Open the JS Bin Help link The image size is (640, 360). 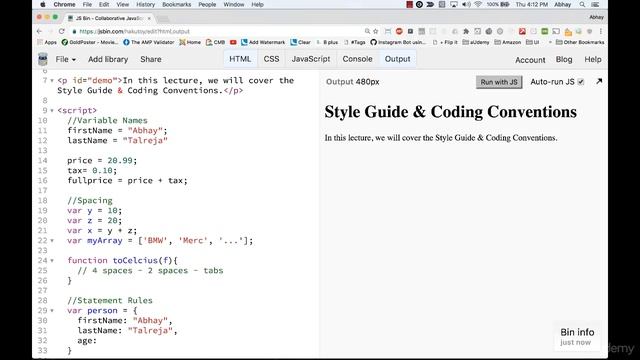click(x=593, y=60)
